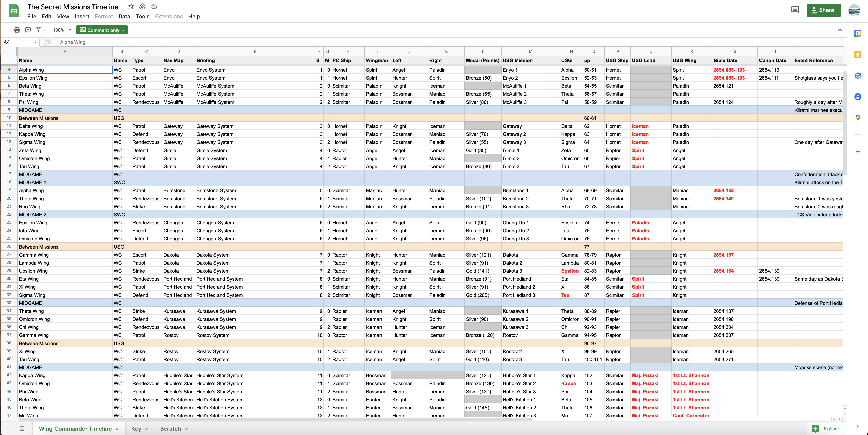Open Google Keep side panel
The width and height of the screenshot is (868, 435).
857,55
